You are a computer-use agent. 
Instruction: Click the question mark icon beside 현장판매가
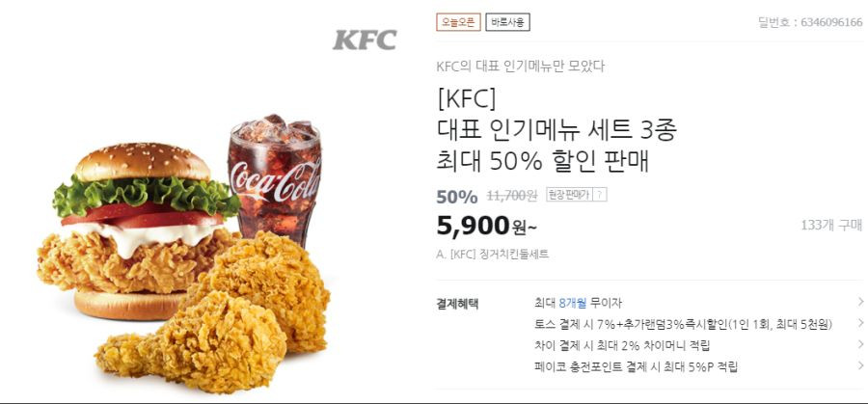coord(600,194)
